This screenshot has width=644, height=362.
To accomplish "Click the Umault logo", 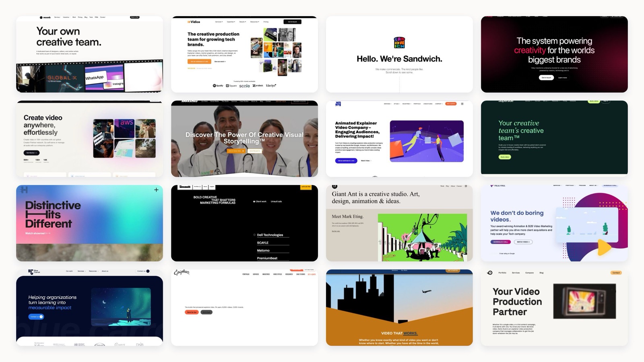I will point(185,187).
